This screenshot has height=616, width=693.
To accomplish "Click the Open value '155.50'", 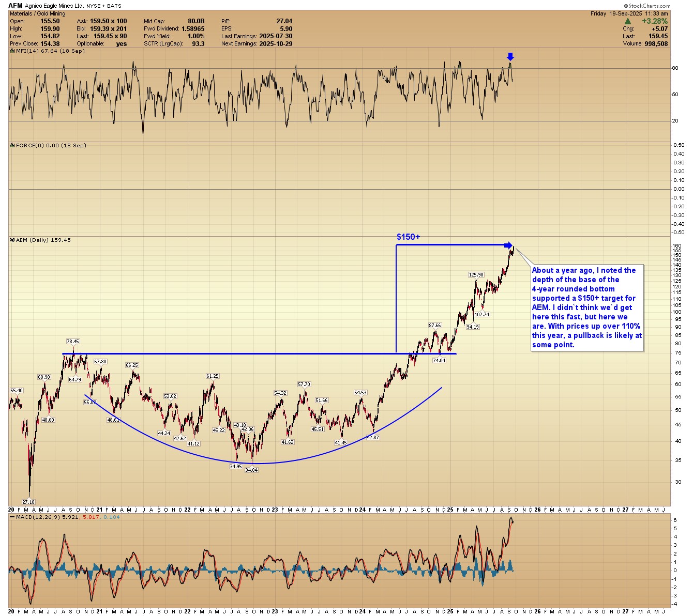I will point(49,21).
